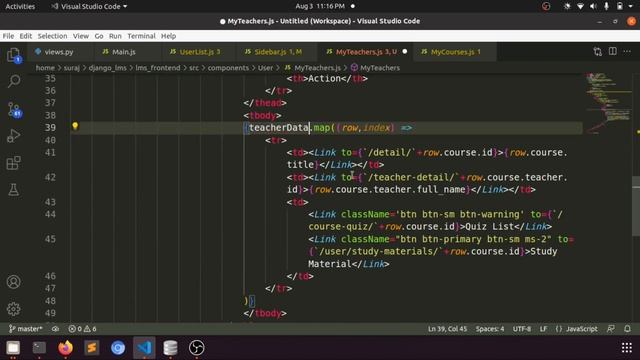Click Ln 39, Col 45 cursor position
The image size is (640, 360).
coord(447,329)
